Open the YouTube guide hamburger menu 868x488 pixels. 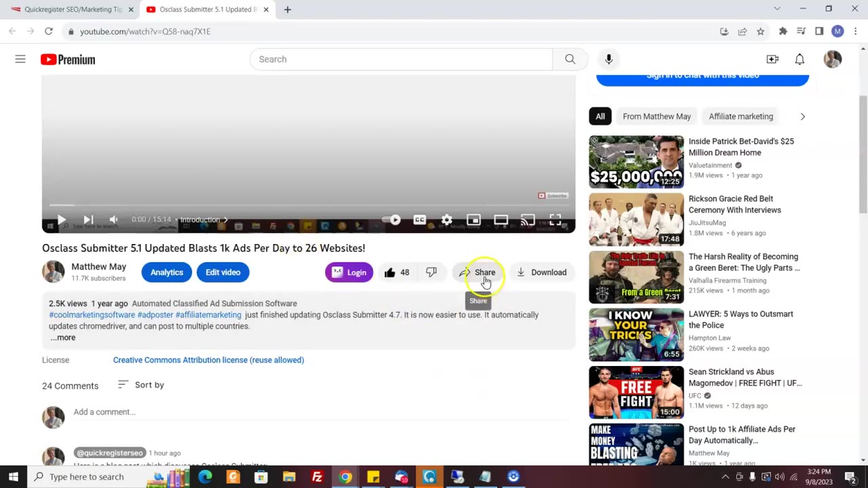[20, 60]
